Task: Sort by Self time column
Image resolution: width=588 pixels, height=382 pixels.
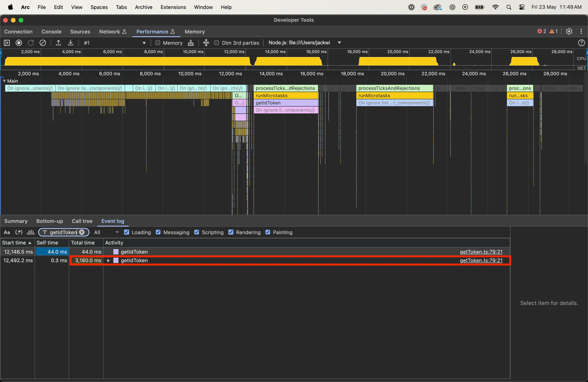Action: tap(52, 243)
